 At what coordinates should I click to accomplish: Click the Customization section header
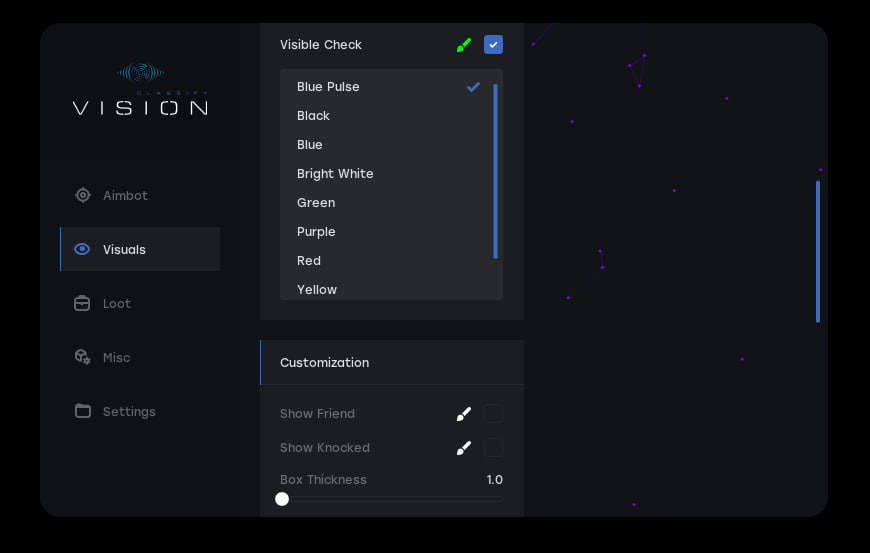(x=392, y=362)
